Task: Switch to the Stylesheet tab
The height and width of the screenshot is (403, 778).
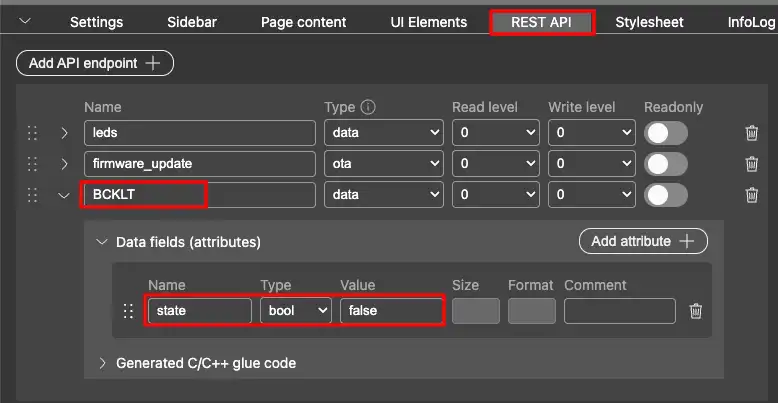Action: tap(649, 22)
